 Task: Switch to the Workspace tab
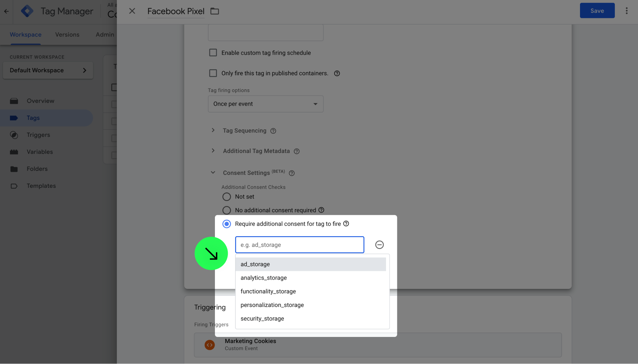(x=25, y=34)
